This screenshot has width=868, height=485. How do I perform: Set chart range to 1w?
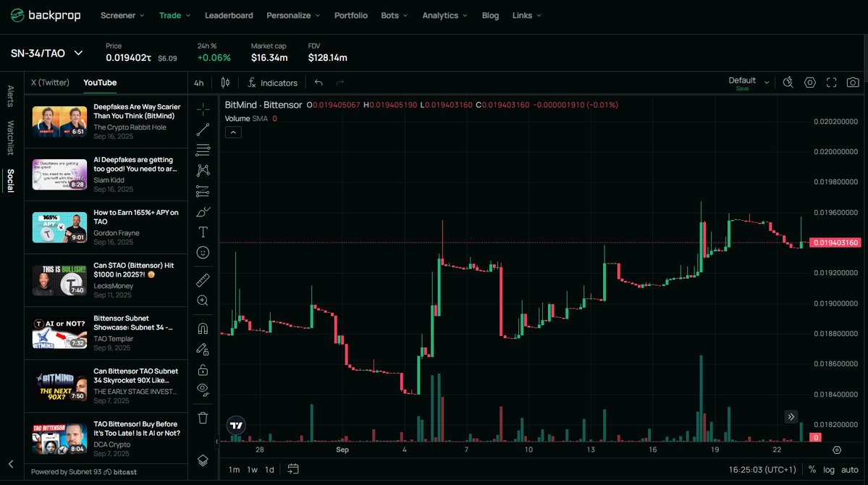click(253, 470)
